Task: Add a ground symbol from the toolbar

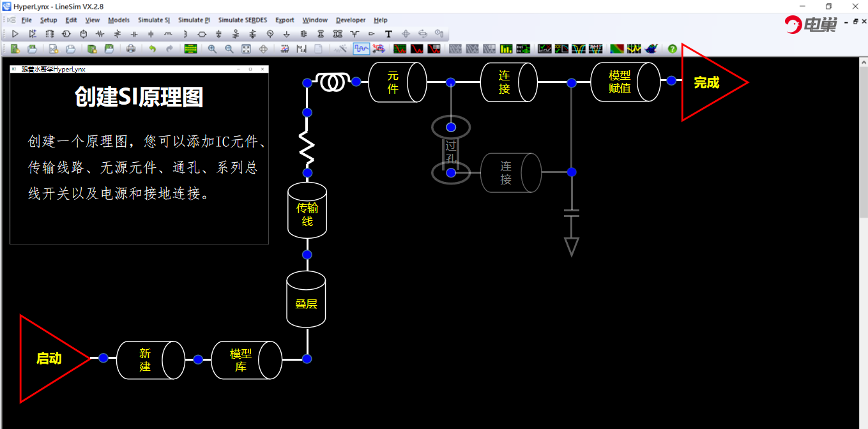Action: click(287, 34)
